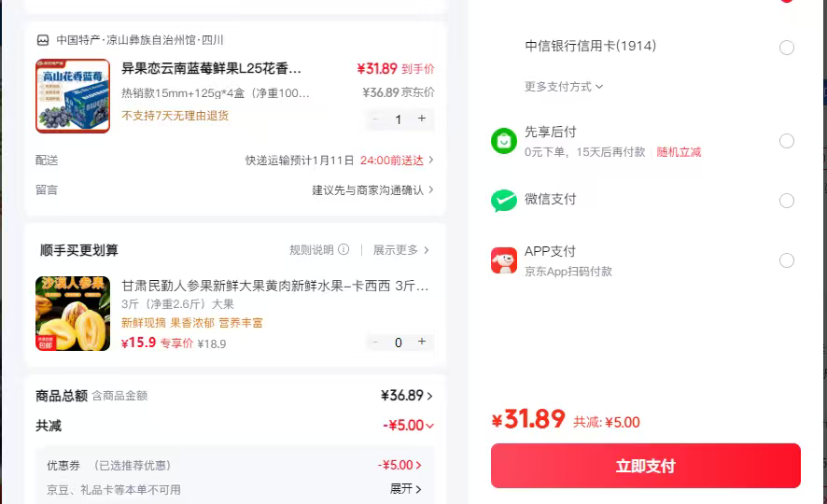Screen dimensions: 827x504
Task: Expand 共减 discount details chevron
Action: [429, 426]
